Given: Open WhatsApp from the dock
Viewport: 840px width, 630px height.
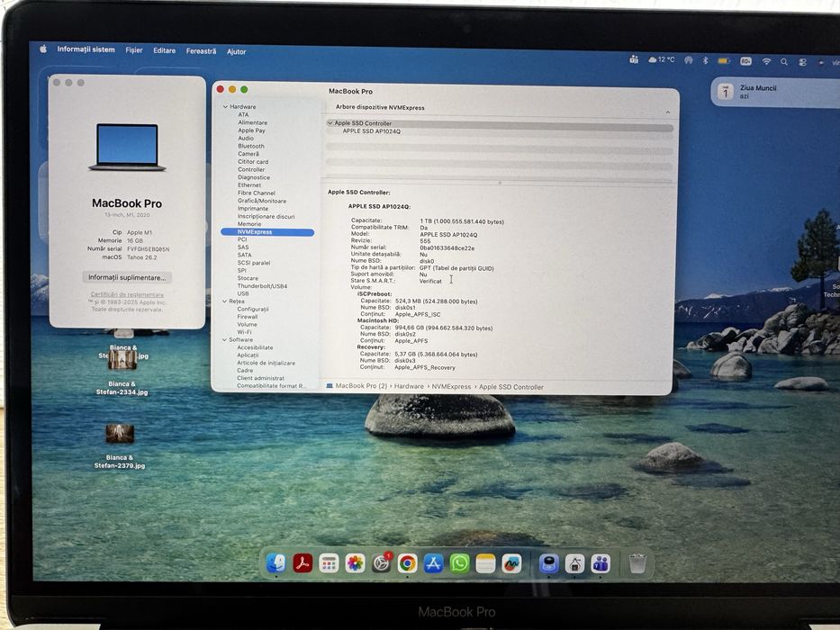Looking at the screenshot, I should (x=459, y=563).
